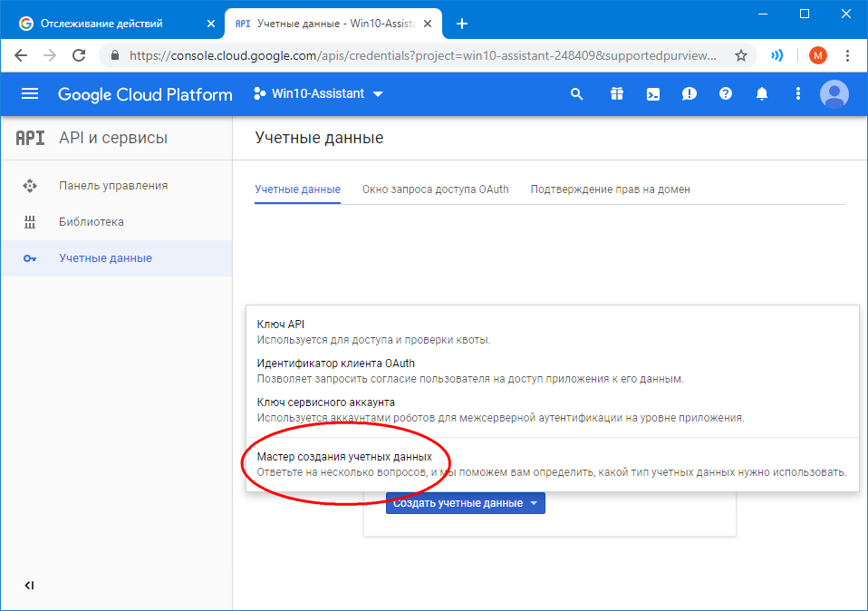Activate Cloud Shell terminal icon

(652, 94)
